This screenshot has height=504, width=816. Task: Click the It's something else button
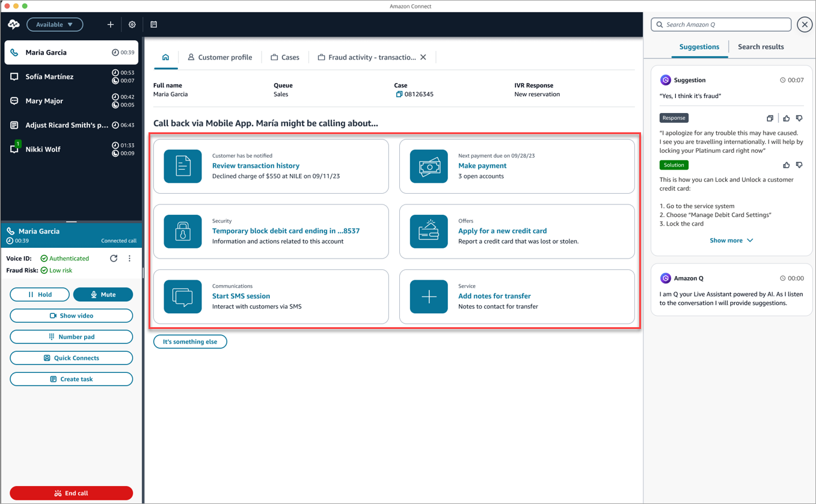190,342
